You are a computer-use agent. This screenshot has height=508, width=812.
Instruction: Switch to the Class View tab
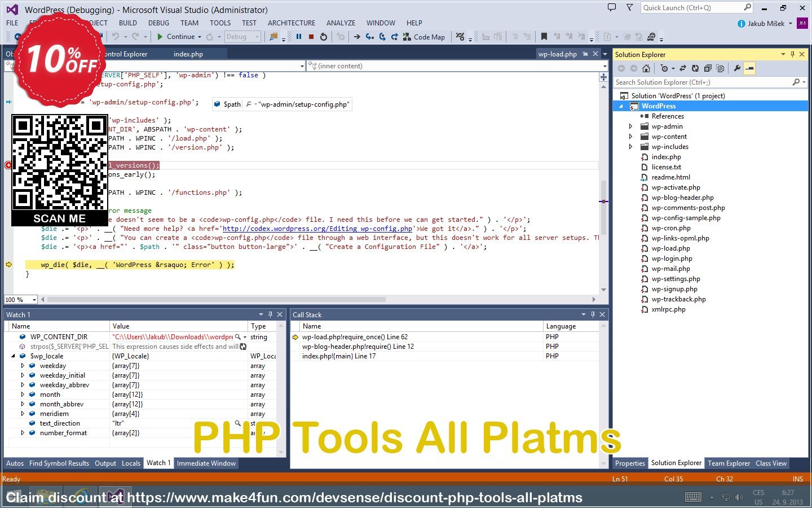coord(771,463)
